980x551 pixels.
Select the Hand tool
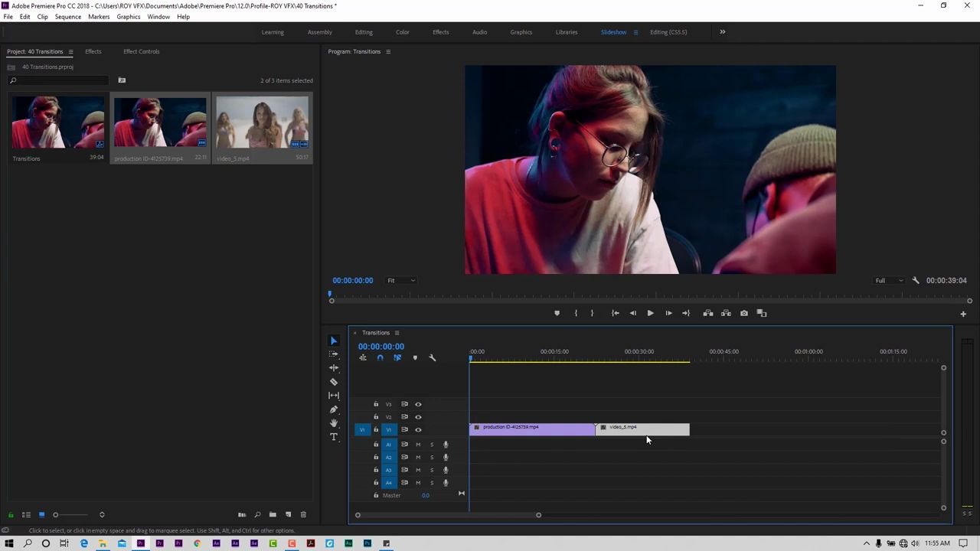(334, 423)
